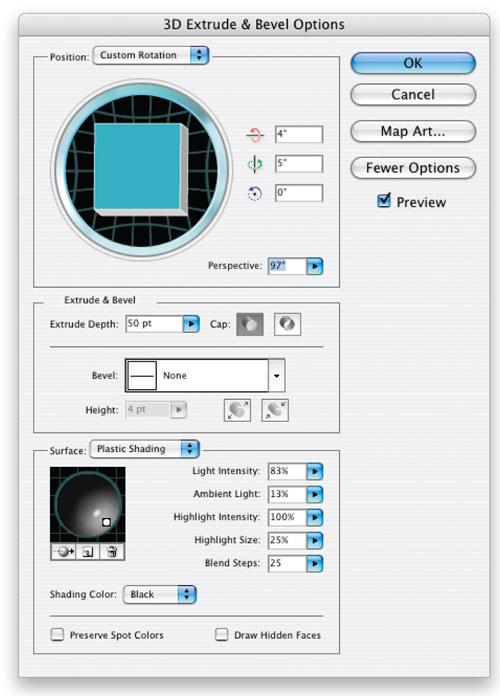Turn cap on for solid appearance
The width and height of the screenshot is (500, 696).
250,324
